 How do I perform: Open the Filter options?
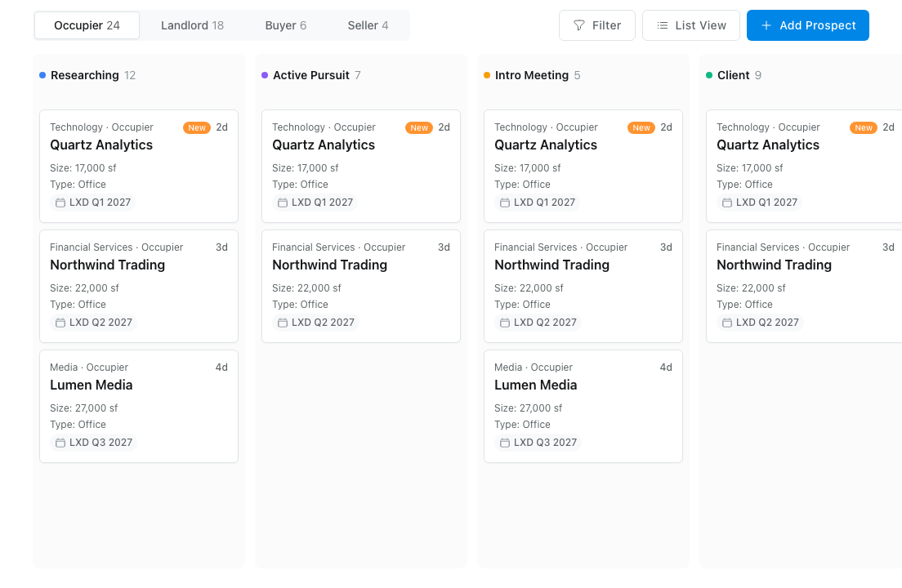coord(597,25)
